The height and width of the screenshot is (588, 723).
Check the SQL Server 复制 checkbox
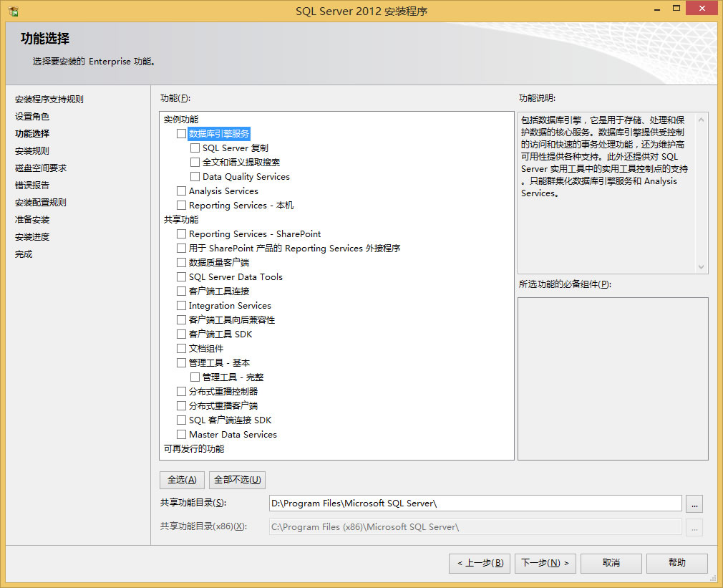click(x=195, y=148)
